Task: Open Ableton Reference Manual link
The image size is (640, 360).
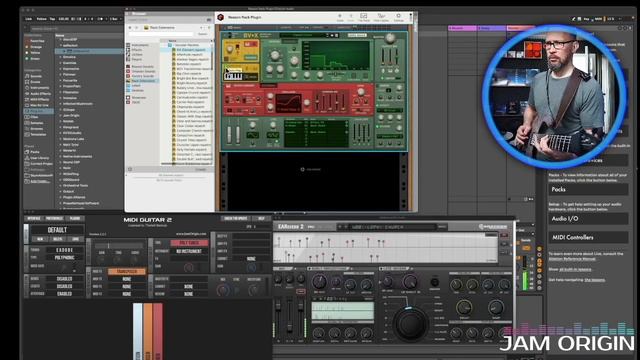Action: pyautogui.click(x=571, y=259)
